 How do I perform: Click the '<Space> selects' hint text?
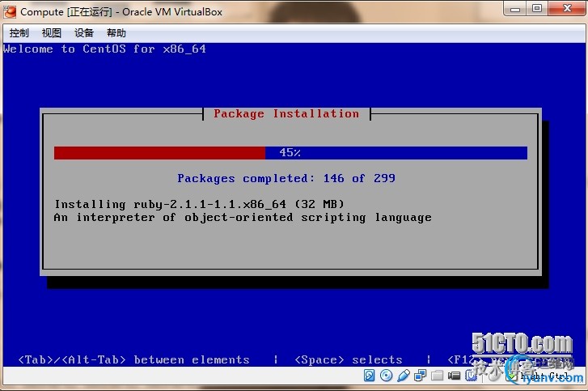click(x=349, y=360)
